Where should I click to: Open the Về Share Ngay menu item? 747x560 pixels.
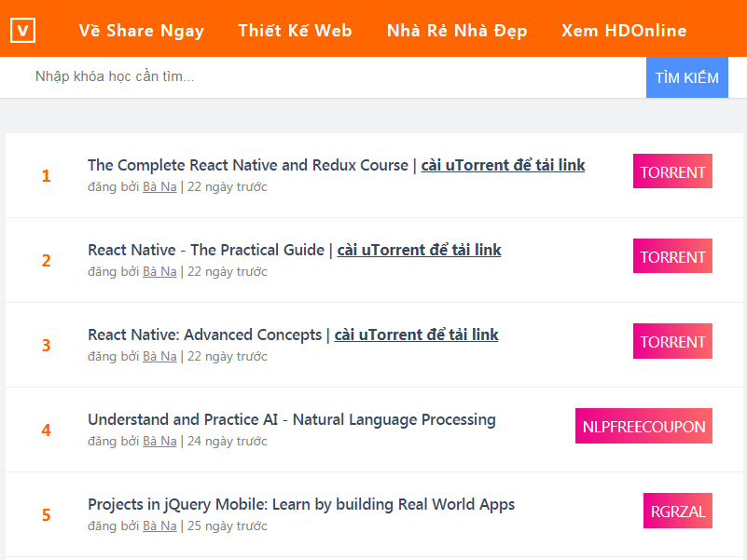point(141,30)
